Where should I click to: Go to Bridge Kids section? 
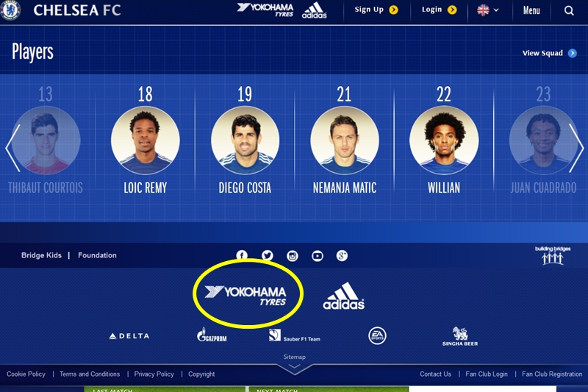point(41,255)
